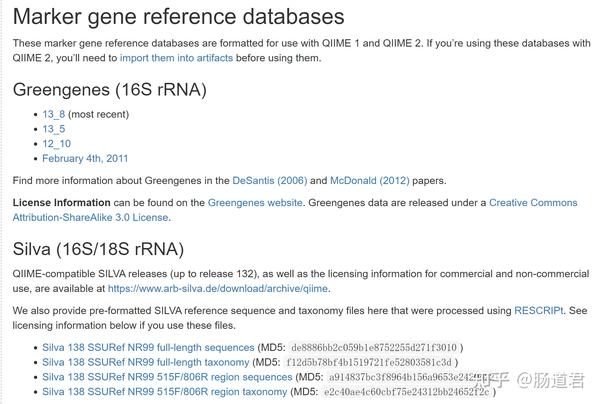Image resolution: width=600 pixels, height=404 pixels.
Task: Open the DeSantis (2006) paper link
Action: [x=270, y=181]
